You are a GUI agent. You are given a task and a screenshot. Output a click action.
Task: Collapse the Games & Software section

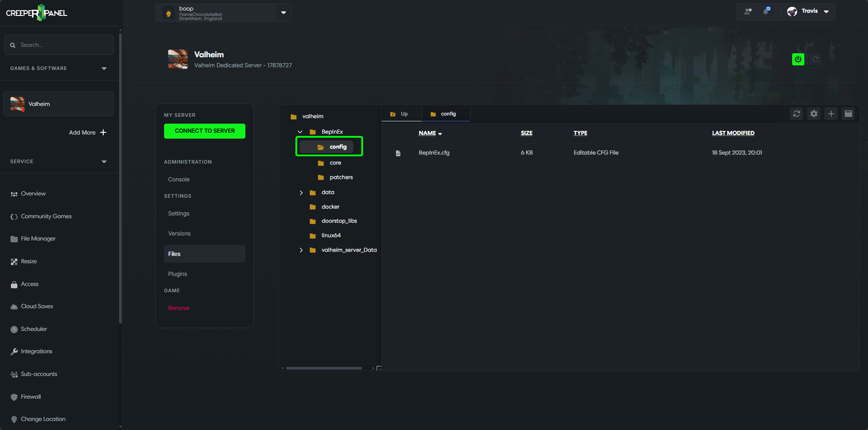point(104,69)
